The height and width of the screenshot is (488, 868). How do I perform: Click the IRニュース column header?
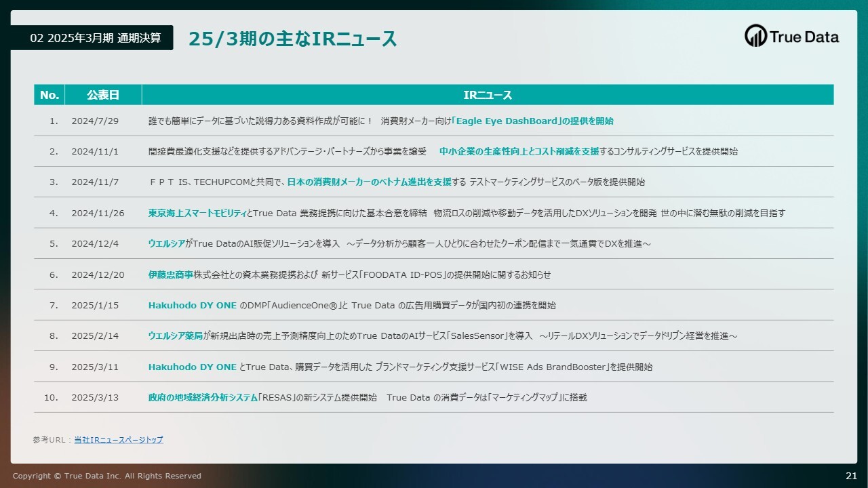coord(488,95)
